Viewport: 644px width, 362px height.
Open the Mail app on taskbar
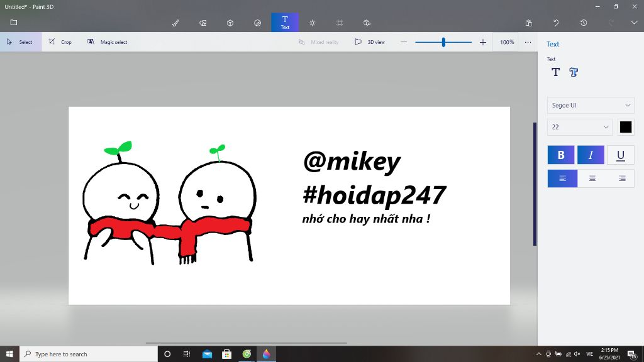(x=207, y=354)
